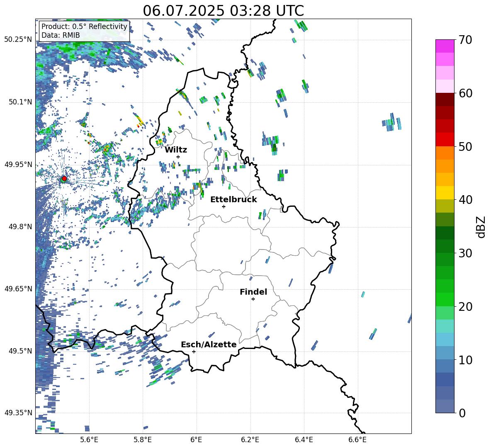Click the Esch/Alzette station cross marker
This screenshot has width=491, height=448.
point(194,351)
